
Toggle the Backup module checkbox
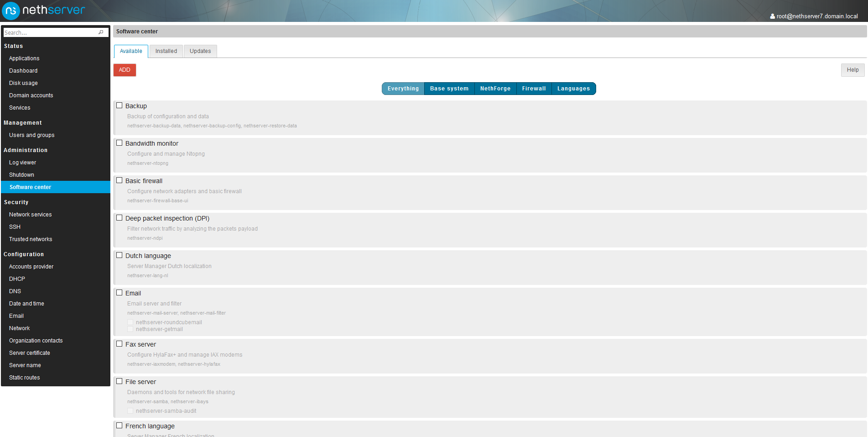click(120, 105)
